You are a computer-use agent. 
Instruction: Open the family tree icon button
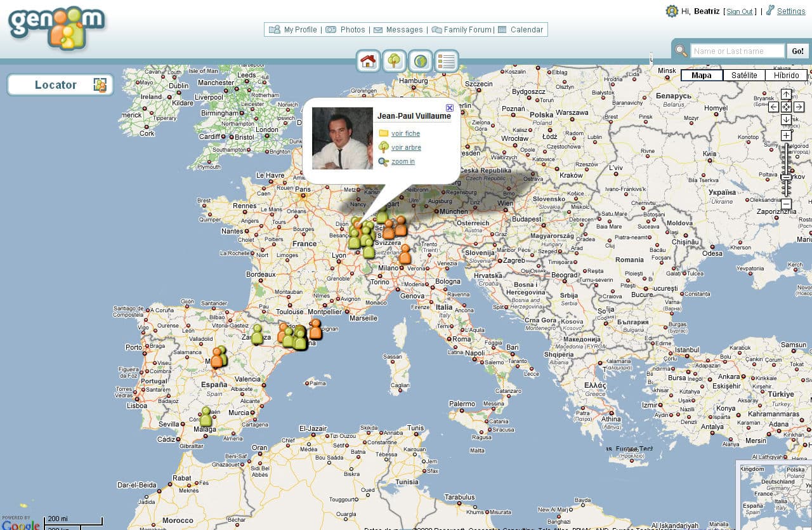[x=394, y=61]
